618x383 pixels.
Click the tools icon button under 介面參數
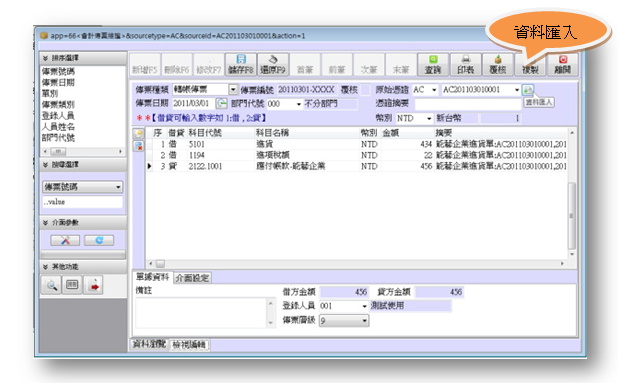click(x=65, y=240)
